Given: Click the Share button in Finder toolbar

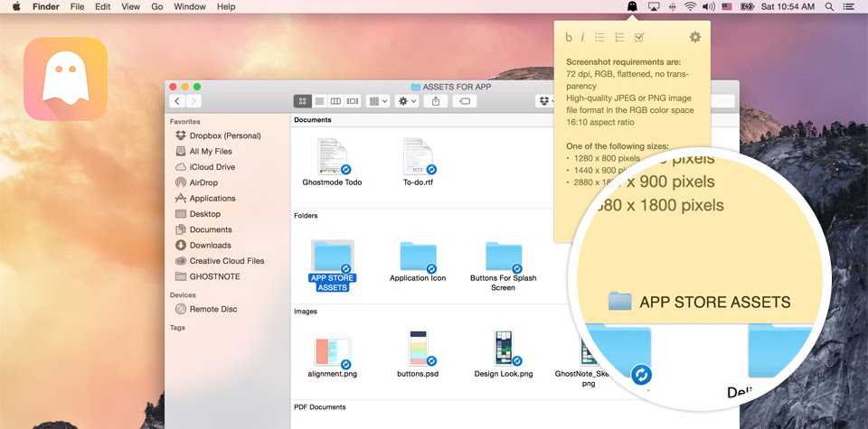Looking at the screenshot, I should pos(436,101).
